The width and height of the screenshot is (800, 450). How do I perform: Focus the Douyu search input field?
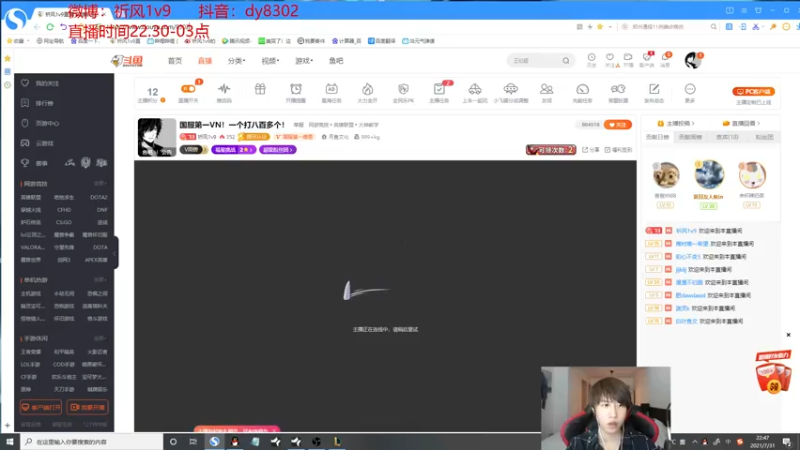click(534, 61)
